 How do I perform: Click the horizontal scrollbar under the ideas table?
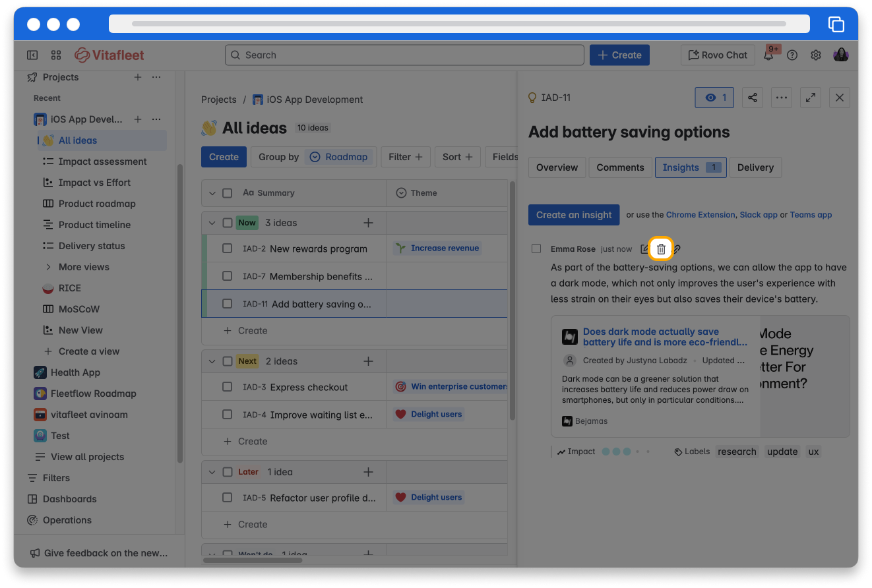(x=253, y=560)
